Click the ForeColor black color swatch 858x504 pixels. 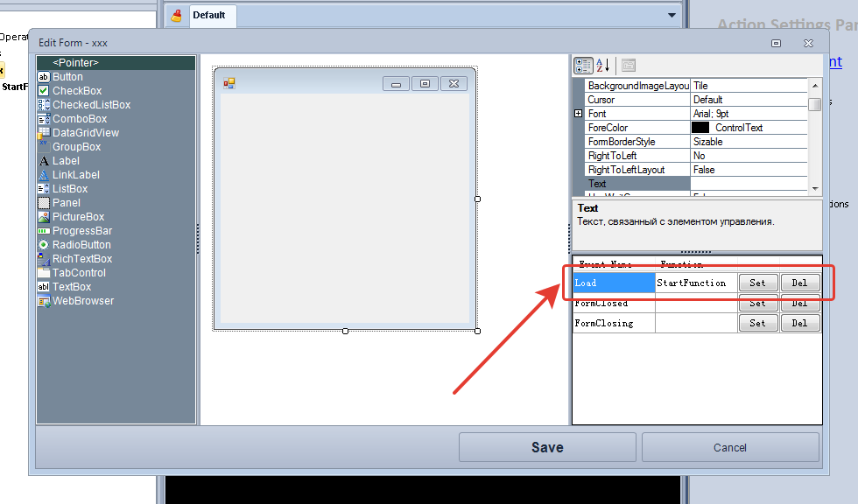(700, 128)
